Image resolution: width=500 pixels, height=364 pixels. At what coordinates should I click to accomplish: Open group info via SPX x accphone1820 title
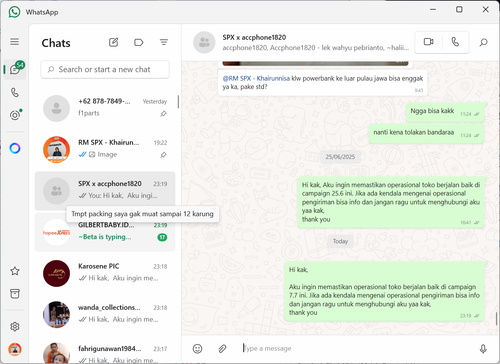(x=254, y=37)
